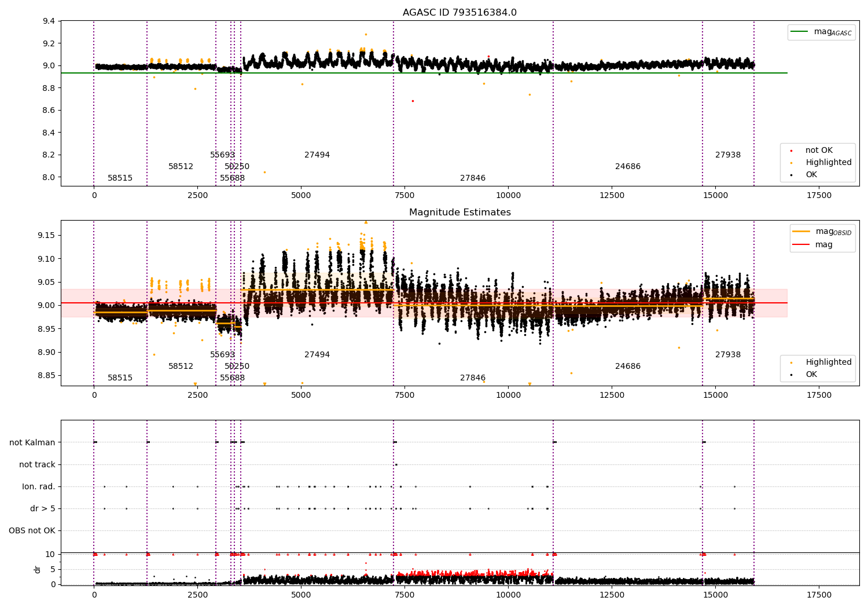Click the 8.6 tick on top plot y-axis

[x=49, y=111]
